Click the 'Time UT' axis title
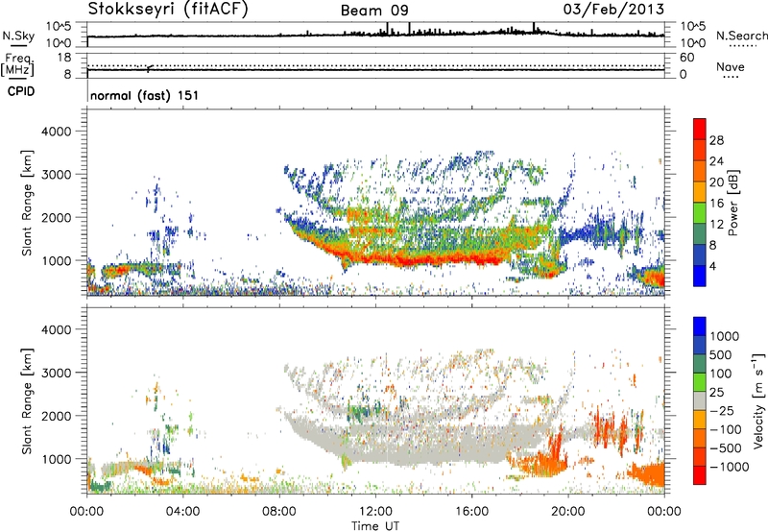This screenshot has width=768, height=532. 375,525
